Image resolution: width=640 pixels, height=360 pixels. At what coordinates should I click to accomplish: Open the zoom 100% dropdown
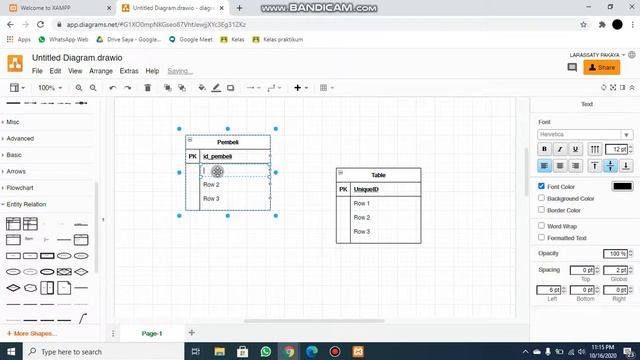tap(50, 88)
